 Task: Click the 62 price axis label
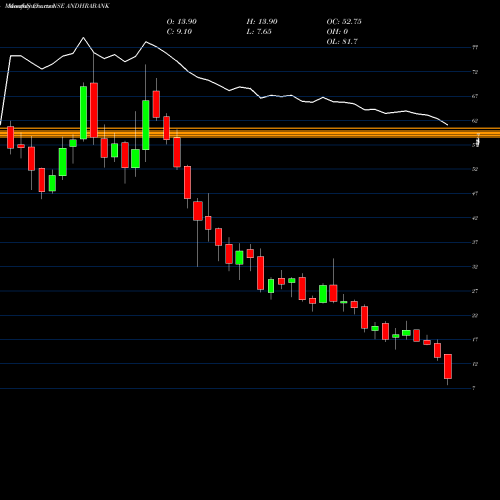point(475,121)
